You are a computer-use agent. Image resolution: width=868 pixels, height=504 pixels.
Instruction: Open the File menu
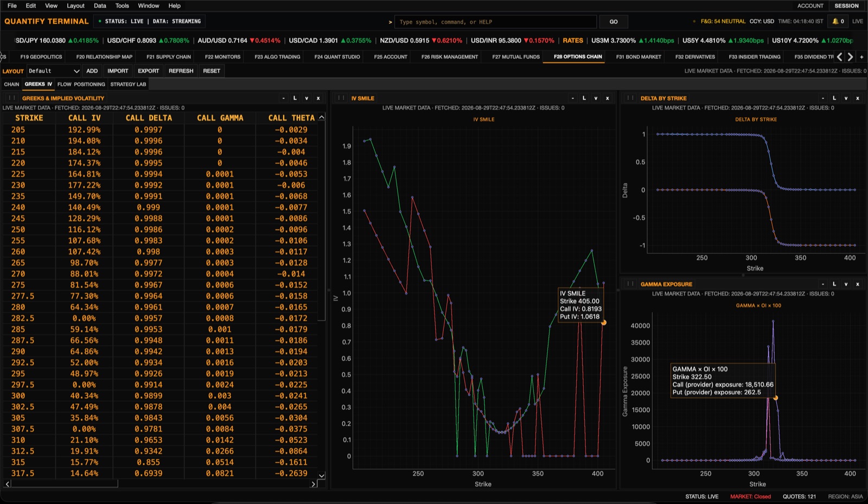(x=12, y=5)
